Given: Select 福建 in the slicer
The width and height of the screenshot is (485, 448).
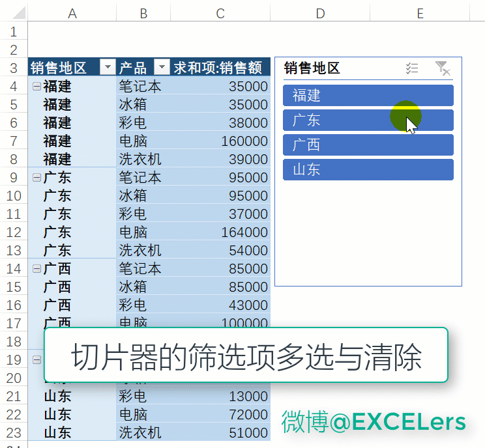Looking at the screenshot, I should 368,96.
